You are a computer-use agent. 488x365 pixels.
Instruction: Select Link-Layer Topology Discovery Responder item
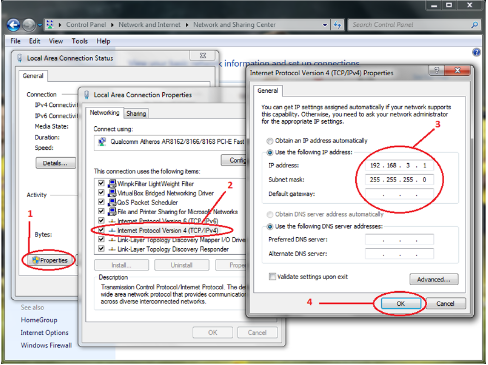click(x=173, y=249)
